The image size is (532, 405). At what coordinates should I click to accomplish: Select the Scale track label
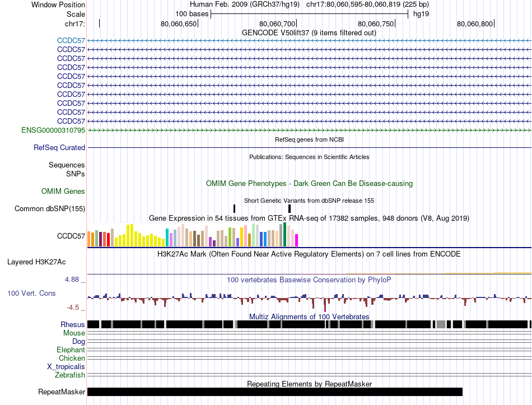point(76,14)
